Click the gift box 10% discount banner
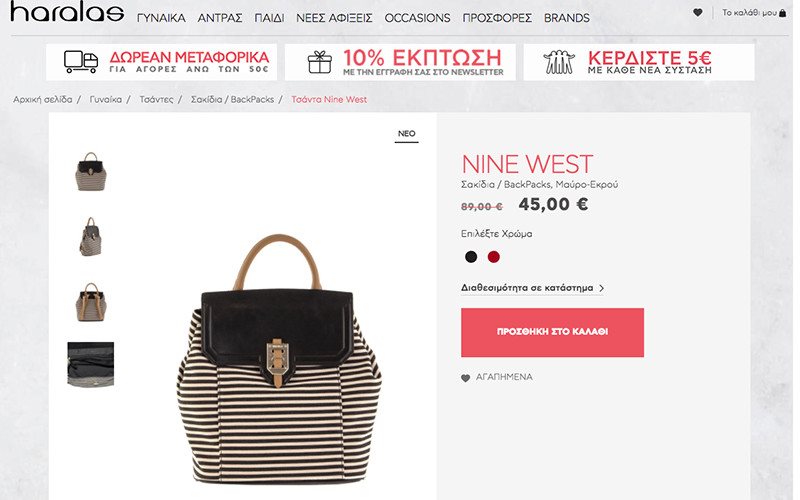Image resolution: width=800 pixels, height=500 pixels. [x=400, y=62]
